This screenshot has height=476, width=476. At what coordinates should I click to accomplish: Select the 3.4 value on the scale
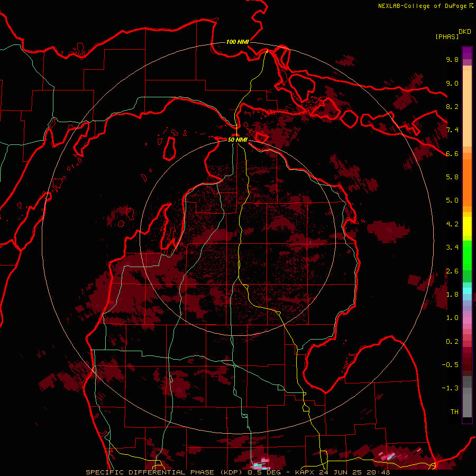pyautogui.click(x=452, y=248)
